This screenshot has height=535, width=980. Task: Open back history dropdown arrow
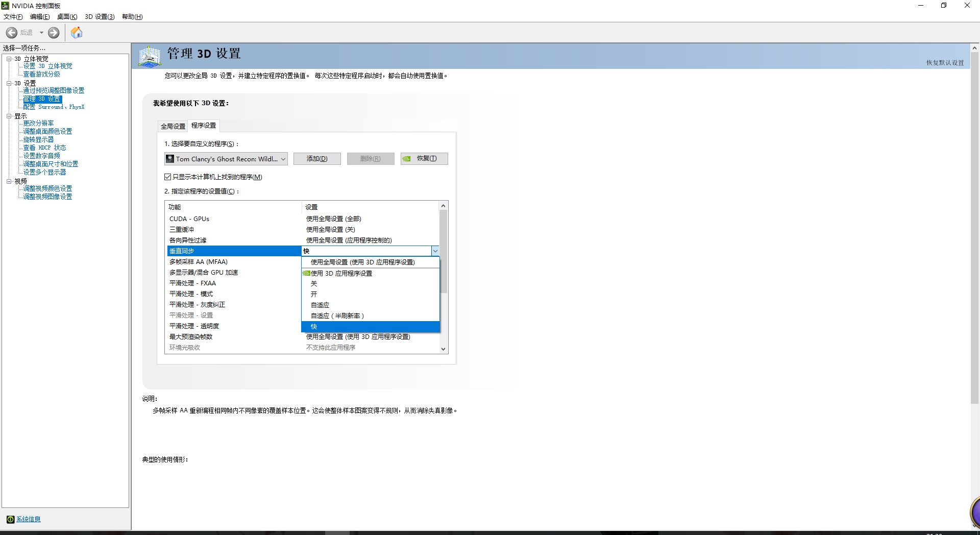point(41,33)
